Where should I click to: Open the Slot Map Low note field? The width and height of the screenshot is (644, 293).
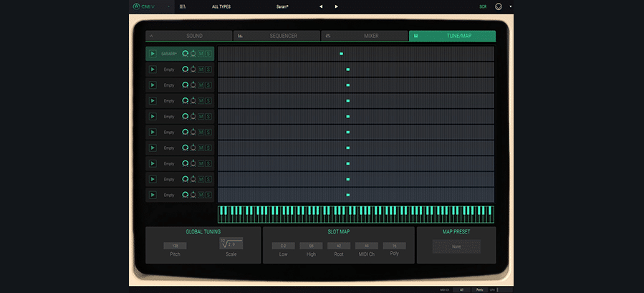coord(284,246)
